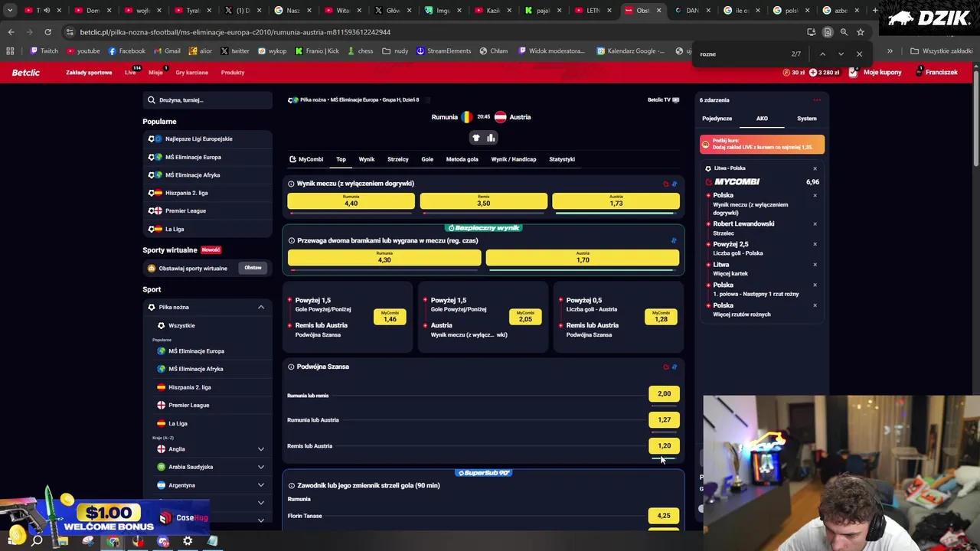980x551 pixels.
Task: Open the Wynik / Handicap tab
Action: [514, 159]
